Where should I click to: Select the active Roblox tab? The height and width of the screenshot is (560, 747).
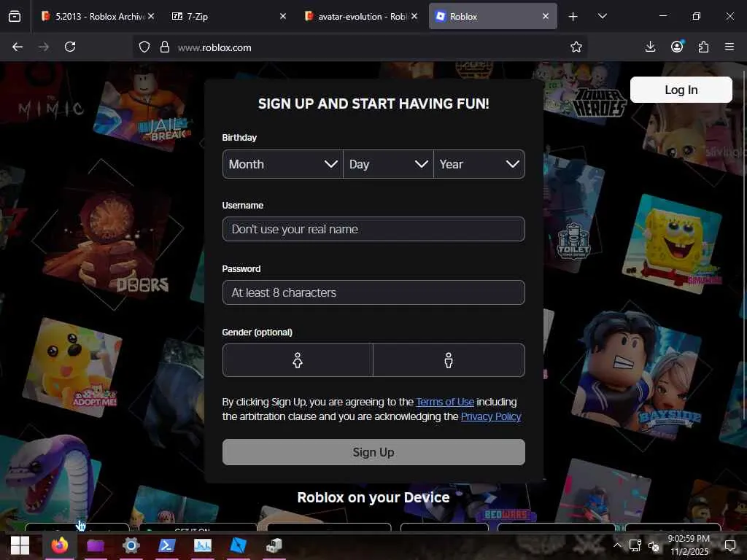[492, 17]
